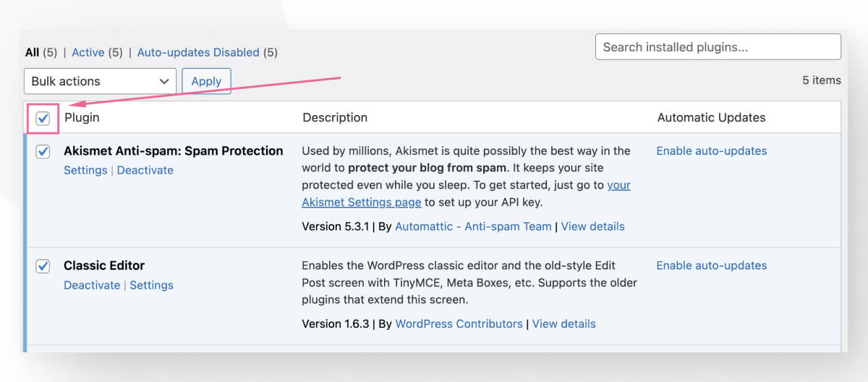The width and height of the screenshot is (868, 382).
Task: Click the Classic Editor plugin title
Action: [x=104, y=266]
